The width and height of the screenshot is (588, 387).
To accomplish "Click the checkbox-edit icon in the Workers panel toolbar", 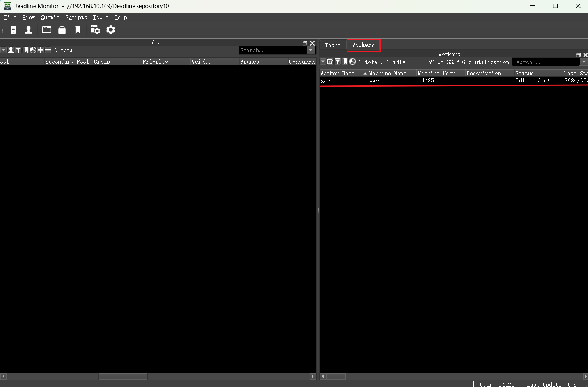I will coord(330,62).
